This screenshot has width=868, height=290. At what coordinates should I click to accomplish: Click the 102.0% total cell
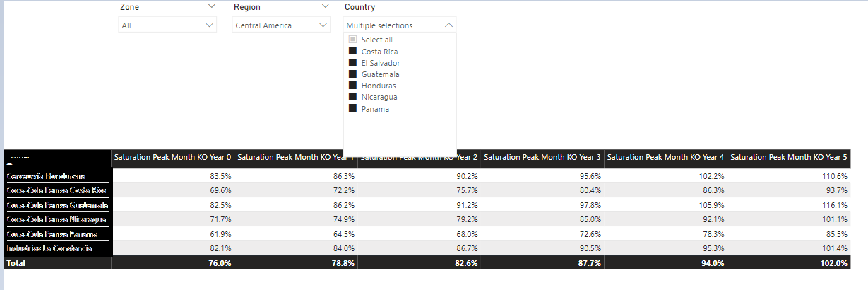click(789, 263)
